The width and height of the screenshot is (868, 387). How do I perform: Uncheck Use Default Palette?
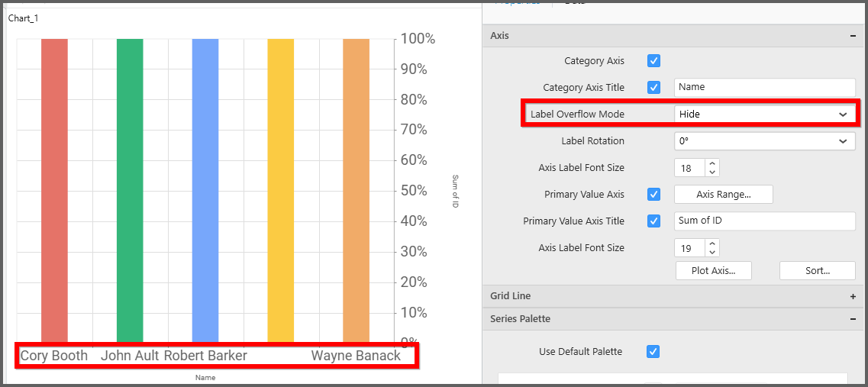pos(653,352)
